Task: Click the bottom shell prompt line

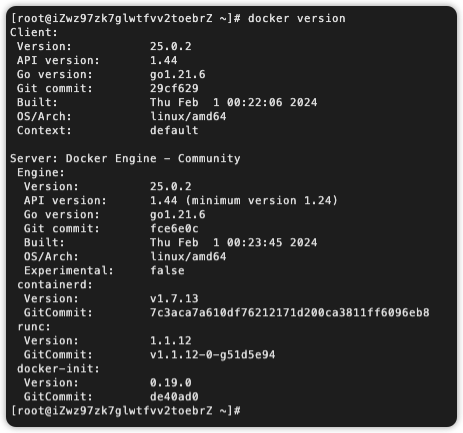Action: pos(125,410)
